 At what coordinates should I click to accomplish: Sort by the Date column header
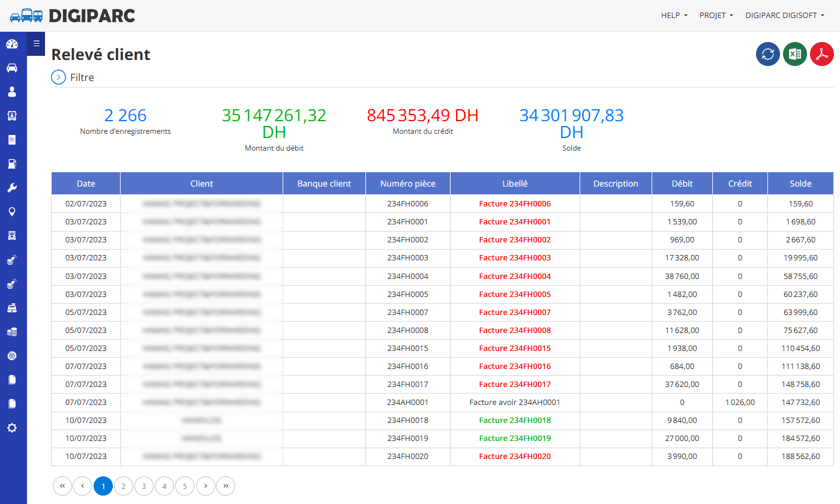[x=86, y=184]
